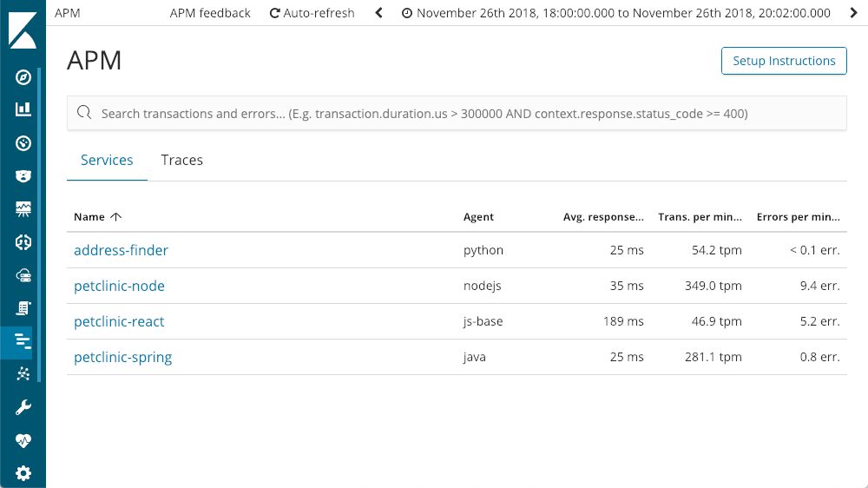Screen dimensions: 868x488
Task: Open the Dev Tools wrench icon
Action: tap(23, 408)
